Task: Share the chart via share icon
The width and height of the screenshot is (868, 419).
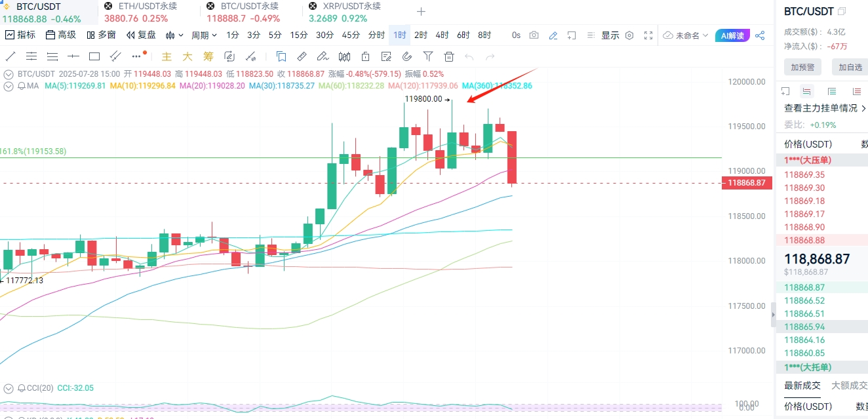Action: (x=760, y=35)
